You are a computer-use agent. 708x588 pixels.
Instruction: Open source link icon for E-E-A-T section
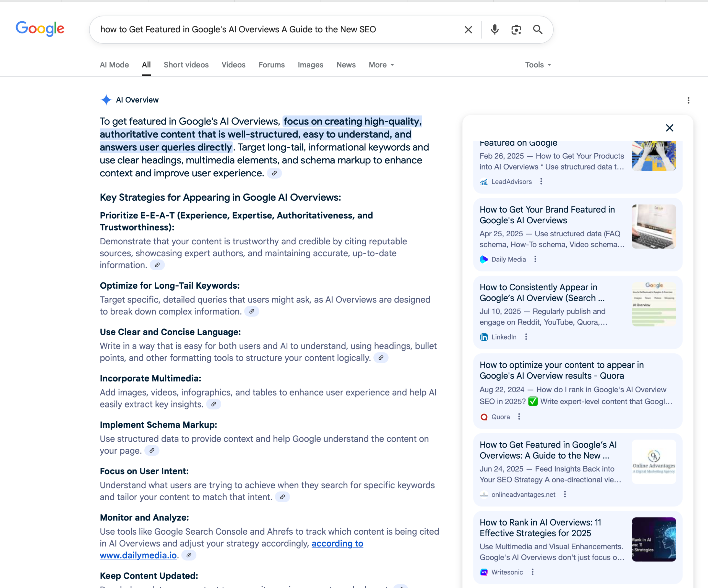(157, 265)
